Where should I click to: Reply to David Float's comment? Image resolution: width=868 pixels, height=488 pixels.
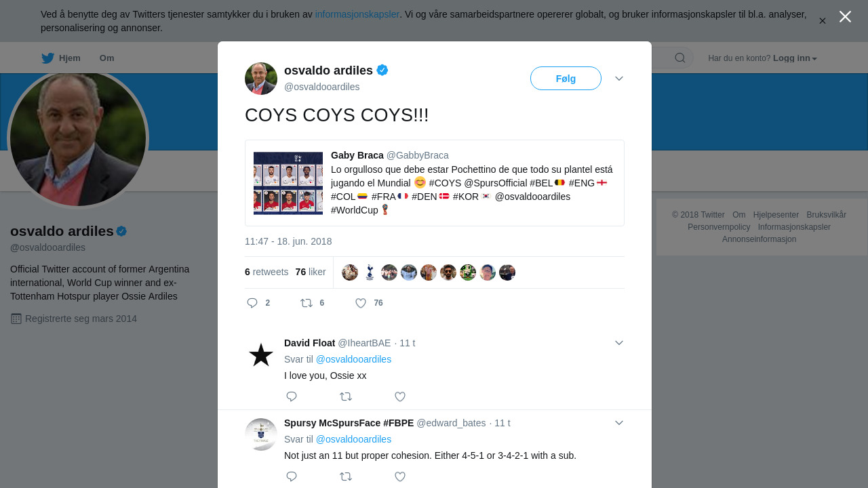point(292,396)
